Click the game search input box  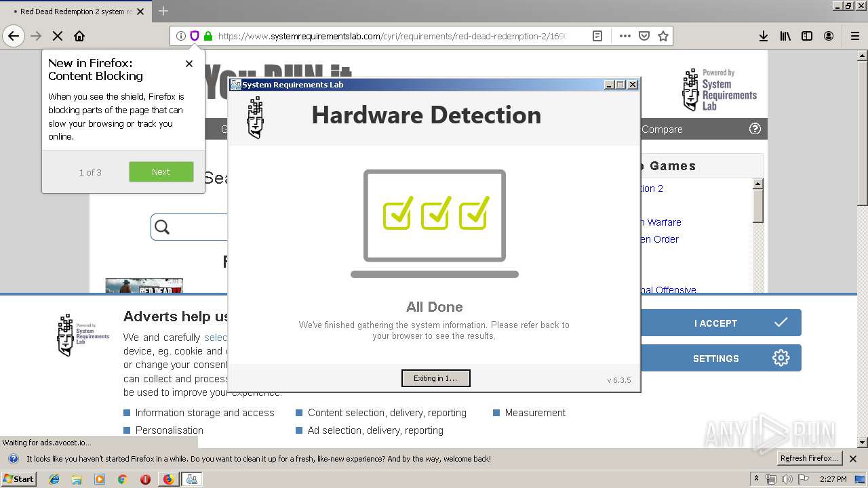pos(189,227)
